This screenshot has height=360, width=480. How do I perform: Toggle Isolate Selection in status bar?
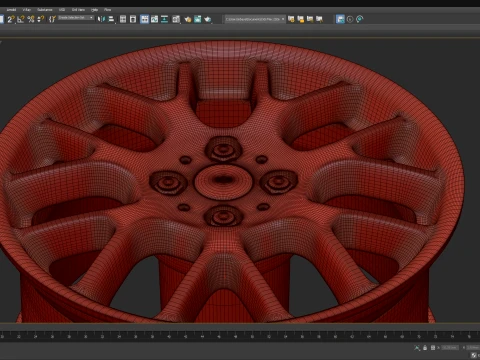tap(417, 348)
